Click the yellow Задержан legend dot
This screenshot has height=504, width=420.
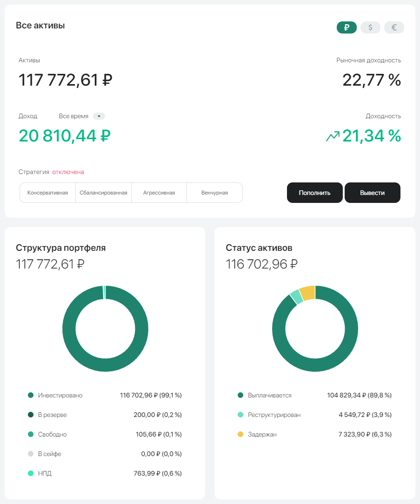click(x=240, y=435)
